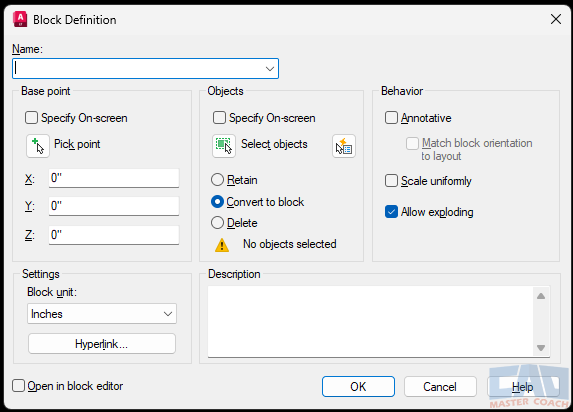
Task: Toggle Scale uniformly checkbox
Action: pyautogui.click(x=391, y=181)
